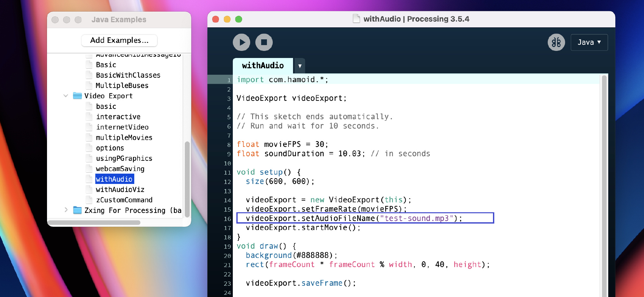Click the Add Examples... button
Screen dimensions: 644x297
point(119,40)
